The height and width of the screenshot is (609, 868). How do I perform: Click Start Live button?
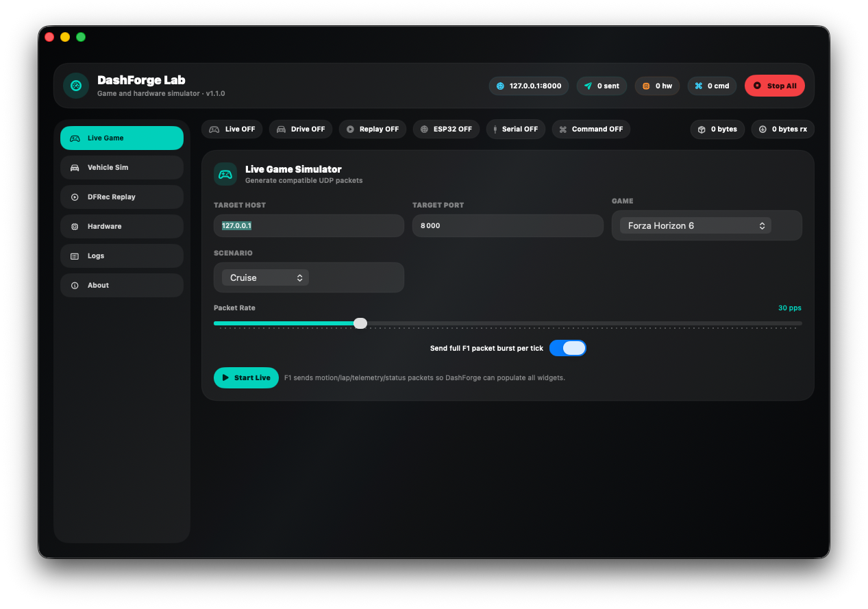246,377
